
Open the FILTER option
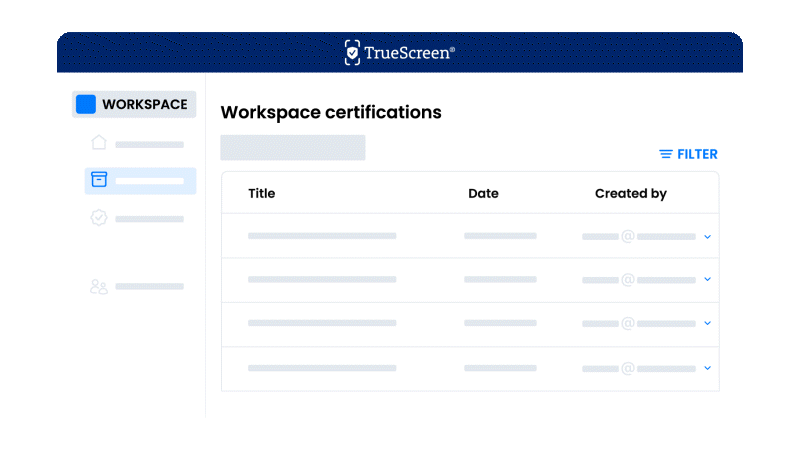688,154
